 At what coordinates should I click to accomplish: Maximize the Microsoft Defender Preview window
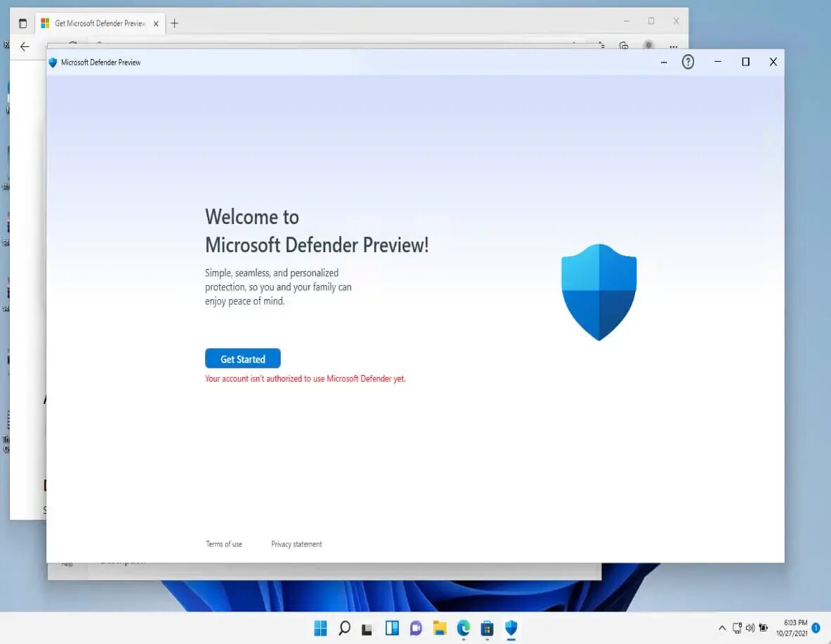click(746, 62)
